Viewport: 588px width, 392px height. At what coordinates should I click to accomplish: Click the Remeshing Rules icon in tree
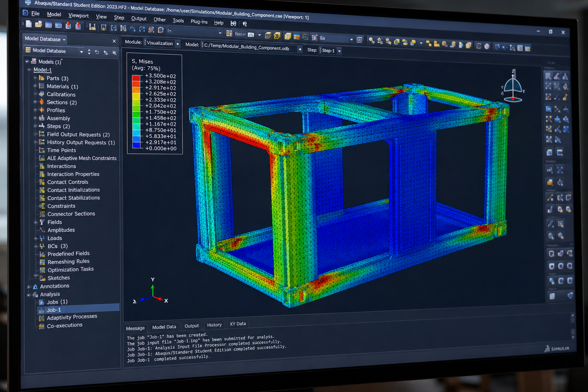click(42, 262)
